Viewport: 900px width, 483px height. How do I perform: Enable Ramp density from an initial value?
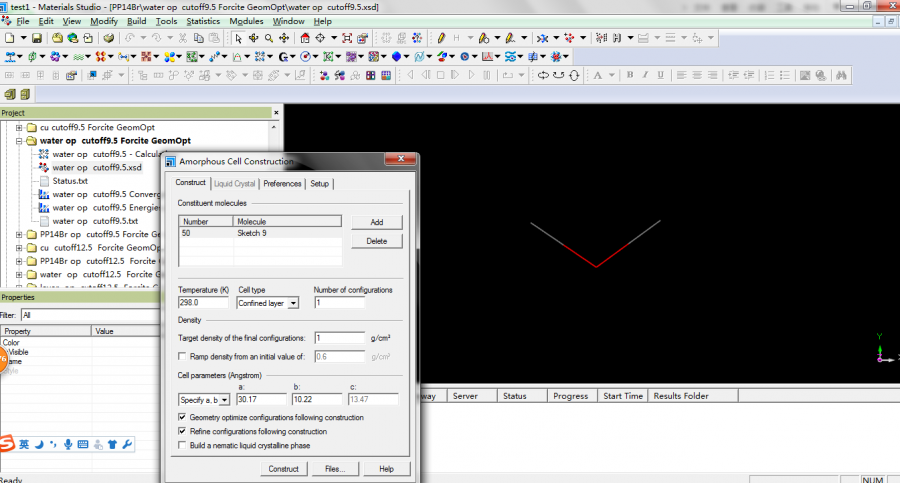point(182,356)
